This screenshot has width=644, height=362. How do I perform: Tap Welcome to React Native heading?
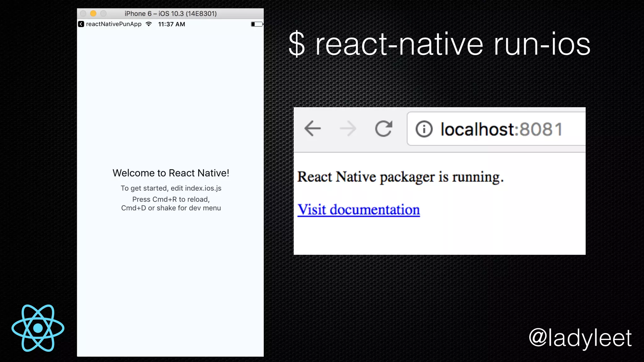pos(171,173)
